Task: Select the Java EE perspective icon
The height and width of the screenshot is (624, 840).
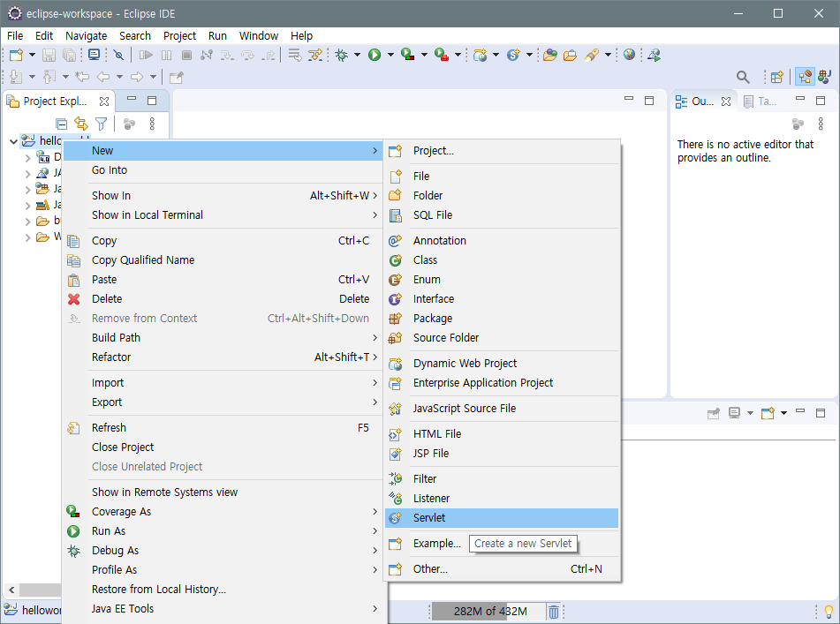Action: (x=805, y=77)
